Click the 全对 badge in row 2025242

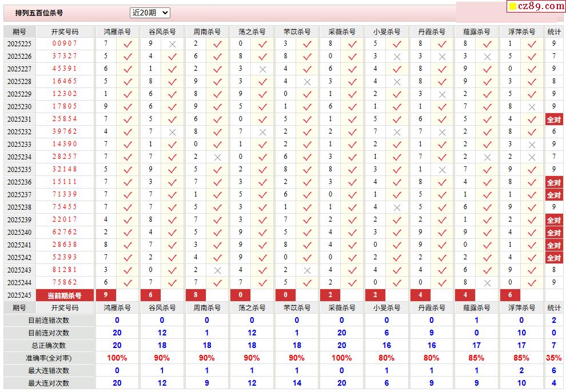(554, 258)
